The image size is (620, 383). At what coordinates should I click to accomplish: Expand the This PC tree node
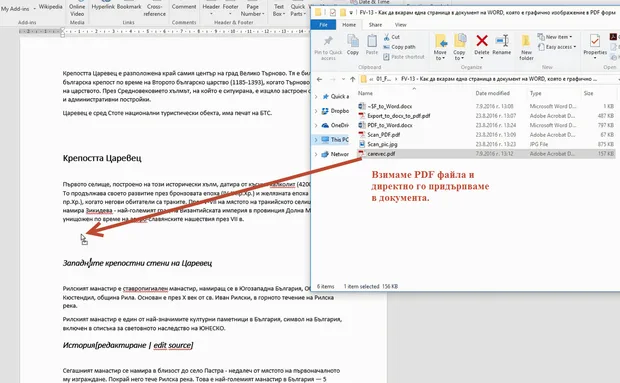(x=316, y=140)
